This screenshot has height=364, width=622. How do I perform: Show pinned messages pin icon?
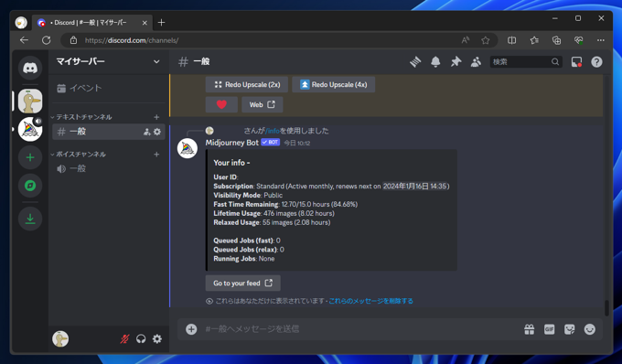coord(456,62)
